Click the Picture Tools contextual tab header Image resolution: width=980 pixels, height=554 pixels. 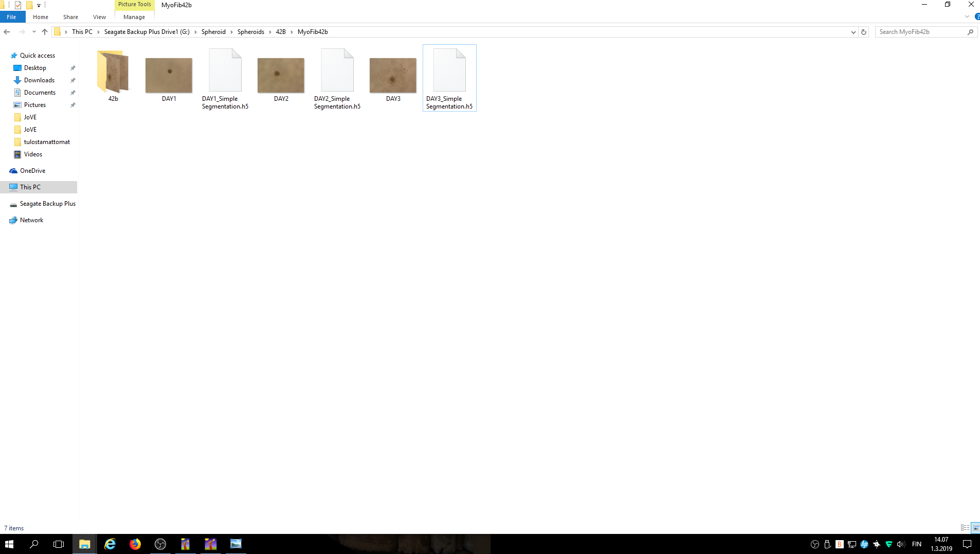[135, 5]
